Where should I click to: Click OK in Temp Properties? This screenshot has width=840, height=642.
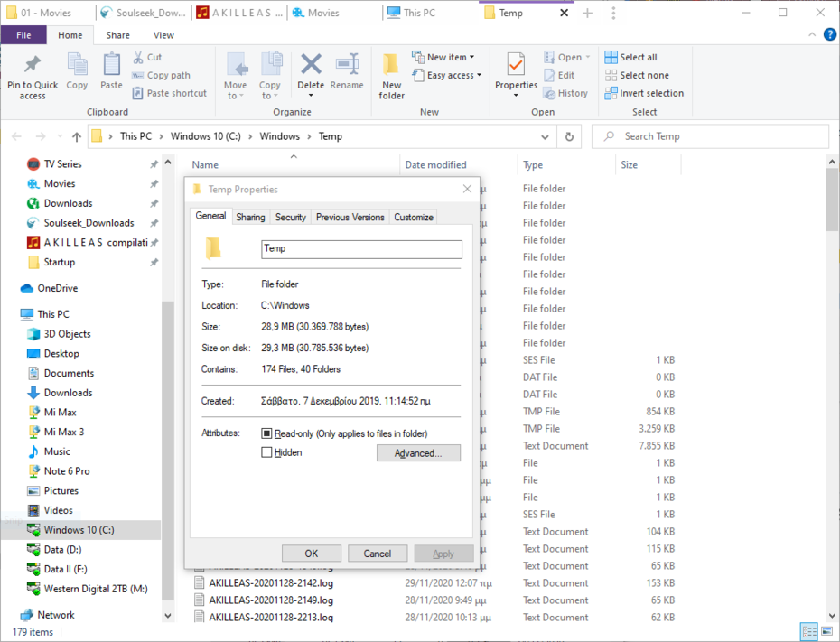coord(312,554)
